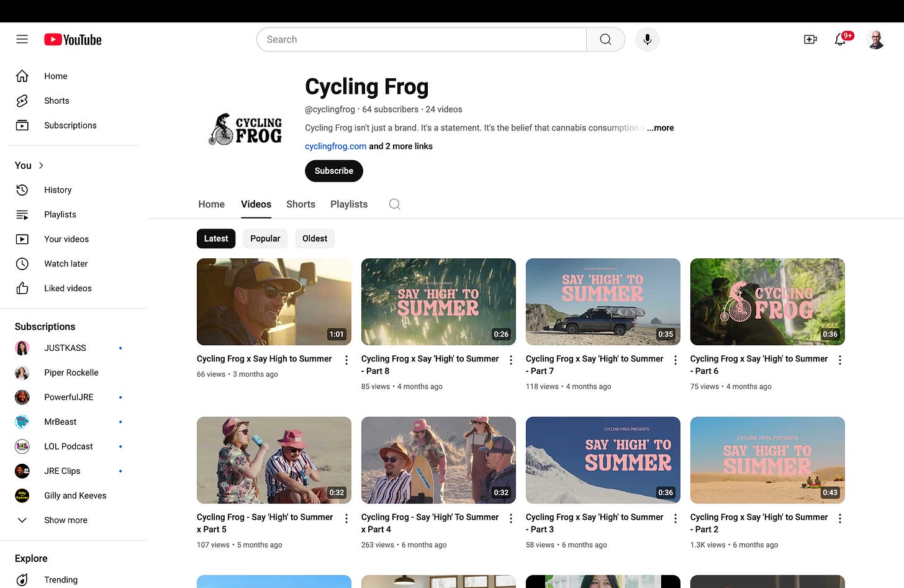
Task: Switch to channel Playlists tab
Action: pos(349,204)
